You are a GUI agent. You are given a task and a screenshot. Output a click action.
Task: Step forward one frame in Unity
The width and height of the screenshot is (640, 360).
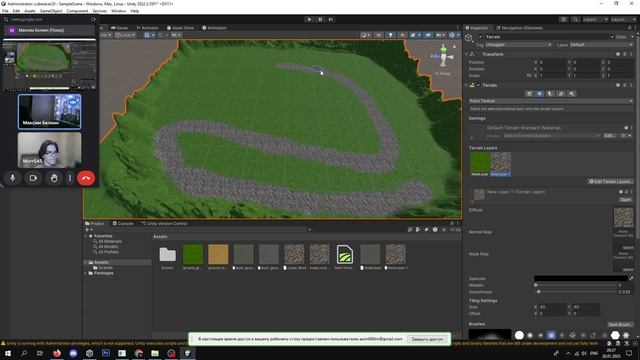[331, 19]
